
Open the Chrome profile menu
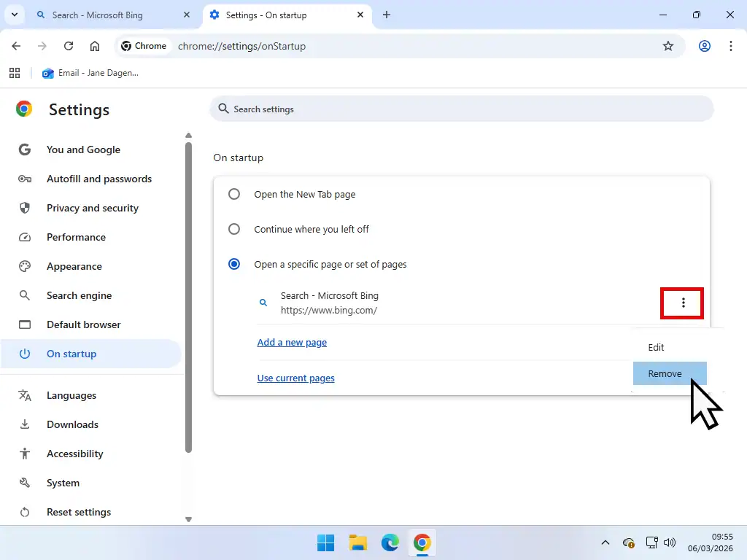tap(704, 45)
